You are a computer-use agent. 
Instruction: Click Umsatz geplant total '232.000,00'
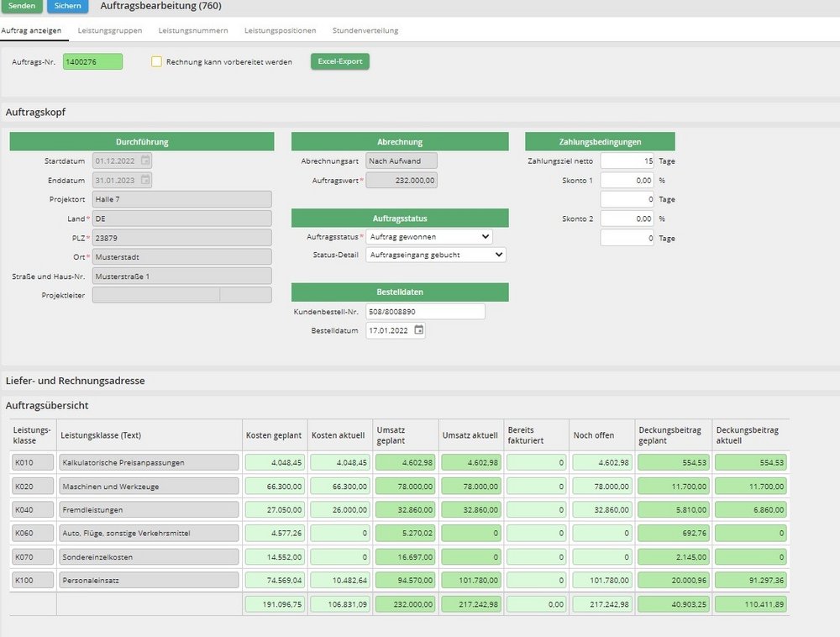click(x=406, y=604)
